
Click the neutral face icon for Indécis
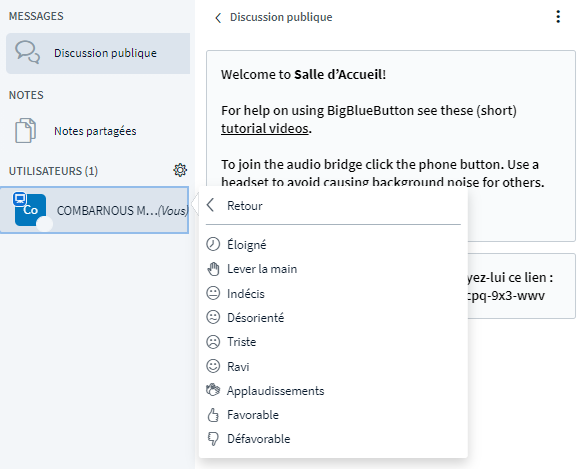pos(213,293)
